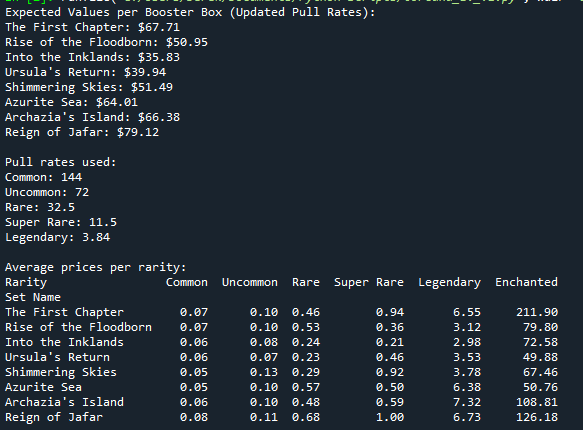Click 'Azurite Sea' table row label
The image size is (583, 430).
pos(44,387)
